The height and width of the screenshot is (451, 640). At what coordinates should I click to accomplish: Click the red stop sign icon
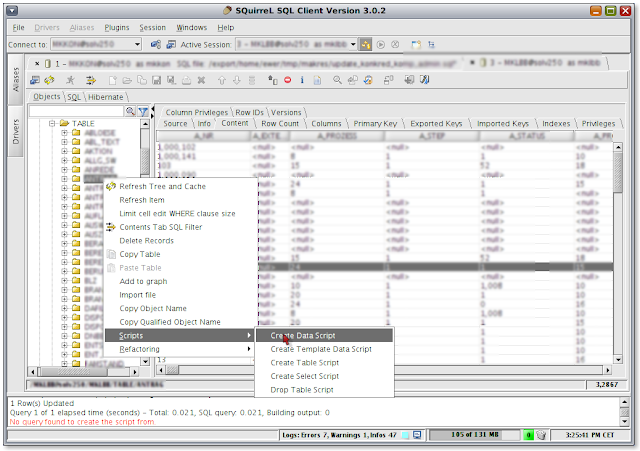(x=288, y=80)
